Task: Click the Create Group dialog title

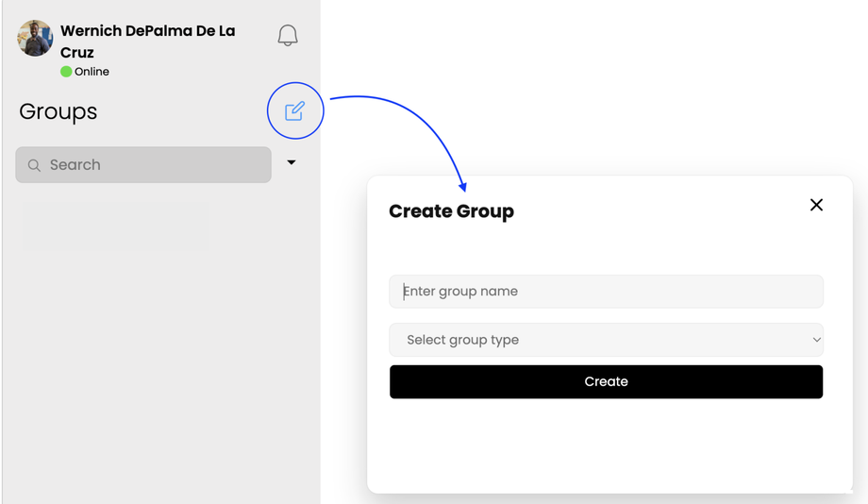Action: pos(451,211)
